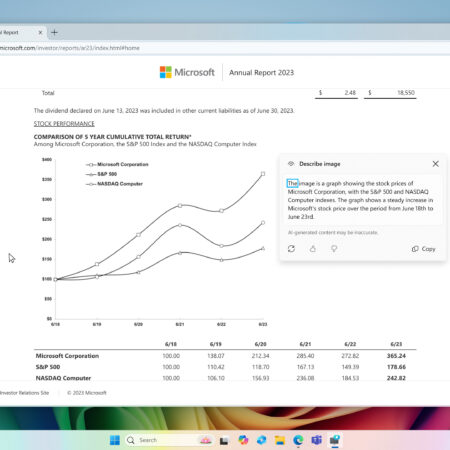The width and height of the screenshot is (450, 450).
Task: Open File Explorer from the taskbar
Action: point(280,440)
